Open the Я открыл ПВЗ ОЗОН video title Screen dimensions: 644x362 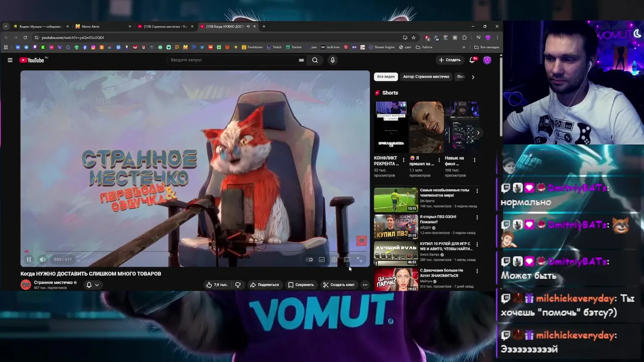pyautogui.click(x=438, y=219)
